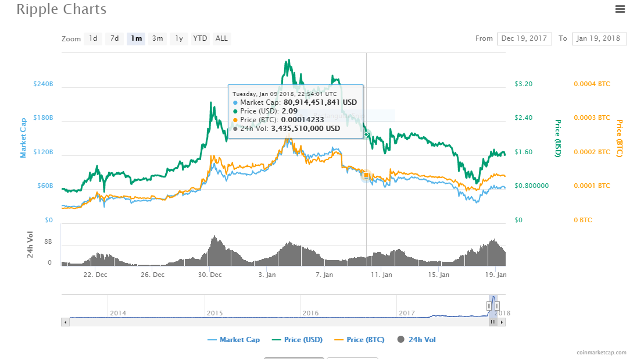Click the From date field showing Dec 19, 2017
Viewport: 644px width, 359px height.
[x=524, y=38]
